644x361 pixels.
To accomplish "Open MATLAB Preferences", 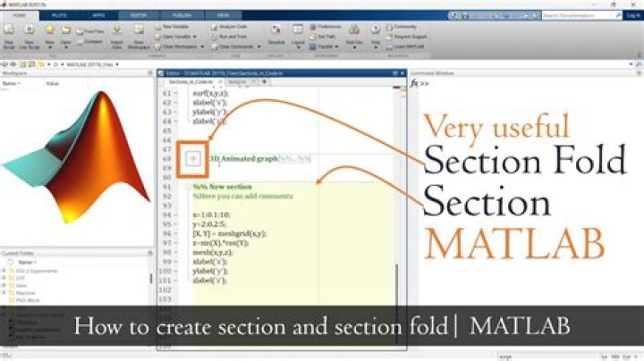I will pos(326,27).
